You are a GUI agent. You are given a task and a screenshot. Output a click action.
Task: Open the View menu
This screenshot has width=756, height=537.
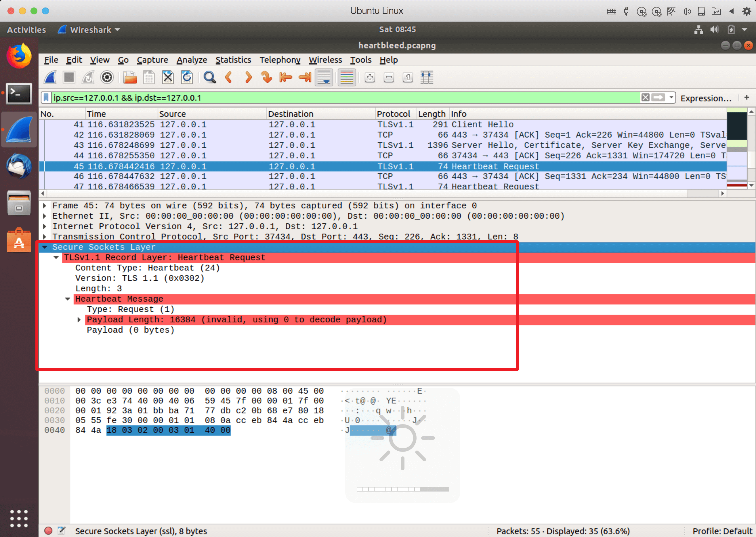click(100, 60)
